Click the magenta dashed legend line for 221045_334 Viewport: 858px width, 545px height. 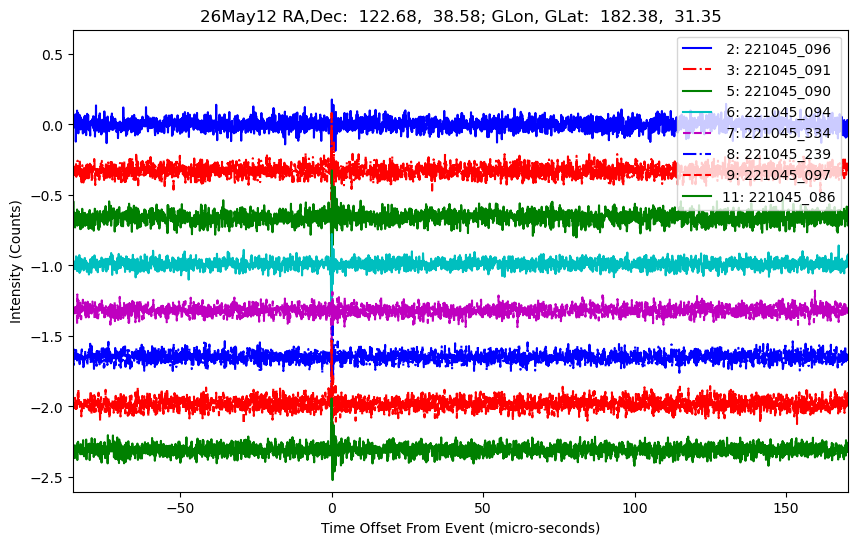point(697,133)
